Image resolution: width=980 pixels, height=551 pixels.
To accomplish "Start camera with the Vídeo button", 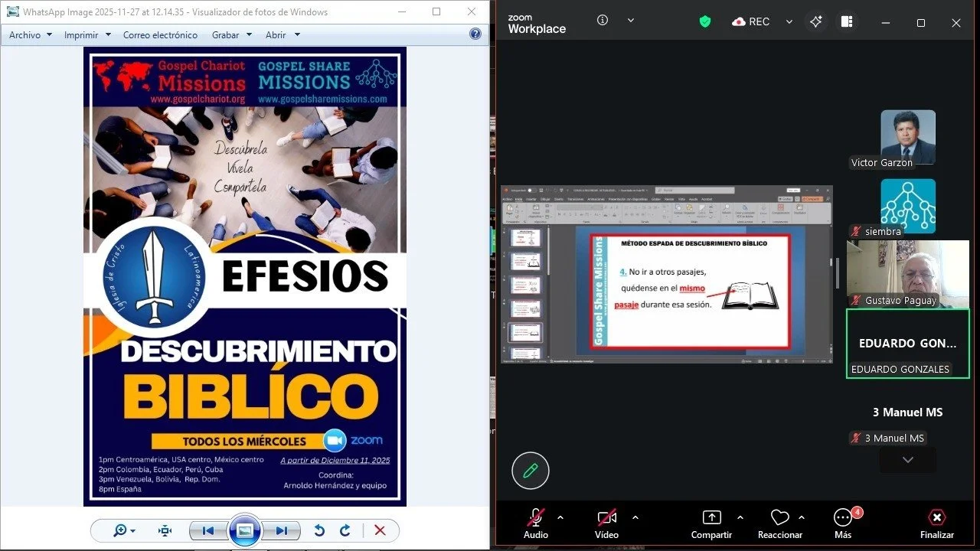I will tap(606, 523).
